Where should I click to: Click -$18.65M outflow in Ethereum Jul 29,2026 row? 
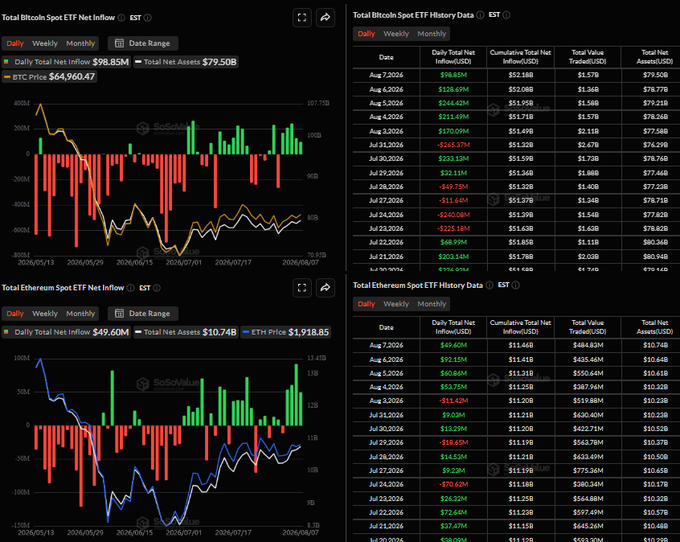coord(454,443)
